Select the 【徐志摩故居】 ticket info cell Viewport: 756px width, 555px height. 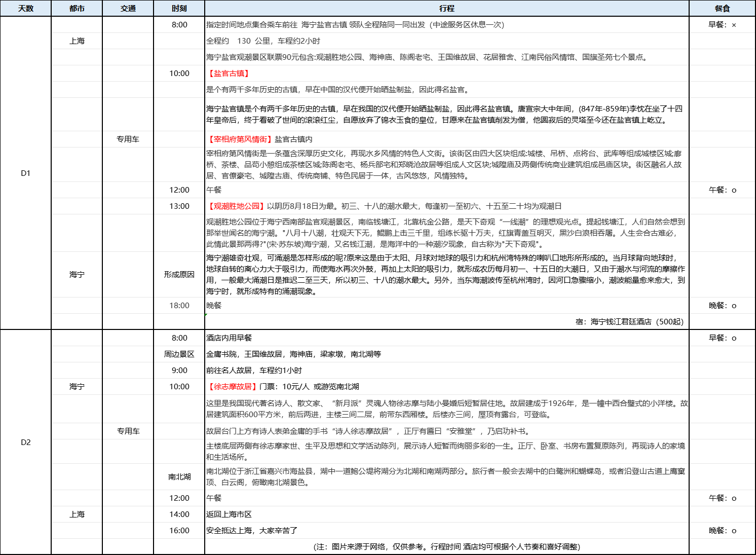(x=283, y=387)
